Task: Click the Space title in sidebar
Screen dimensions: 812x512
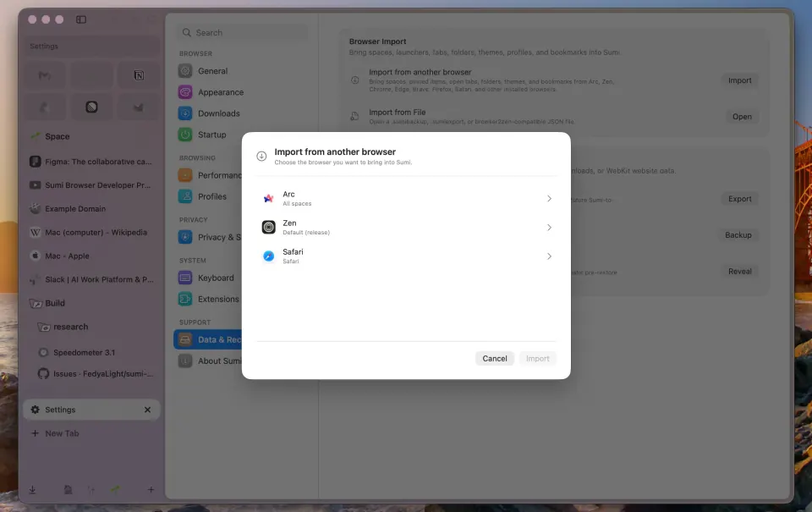Action: [57, 136]
